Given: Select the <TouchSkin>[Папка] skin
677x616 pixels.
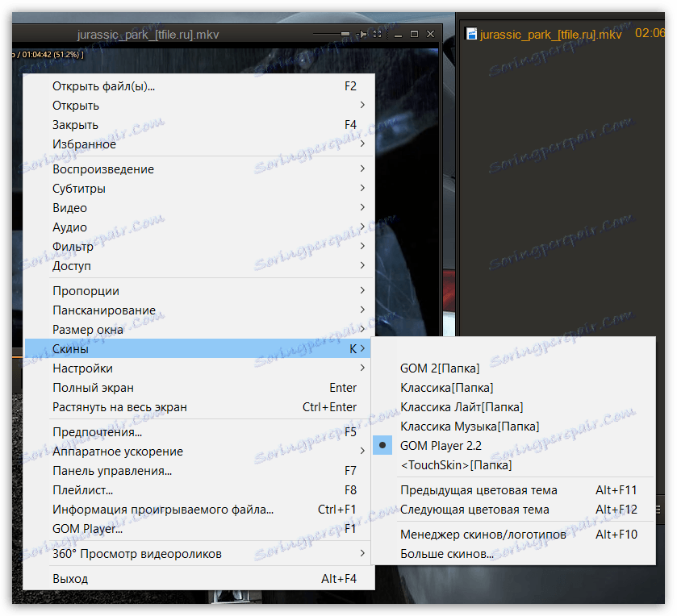Looking at the screenshot, I should click(513, 465).
